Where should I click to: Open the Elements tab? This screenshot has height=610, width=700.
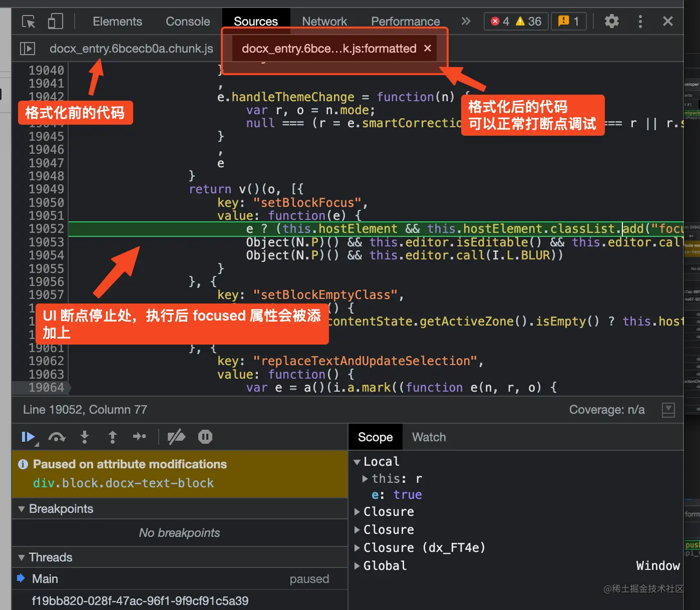pyautogui.click(x=118, y=22)
